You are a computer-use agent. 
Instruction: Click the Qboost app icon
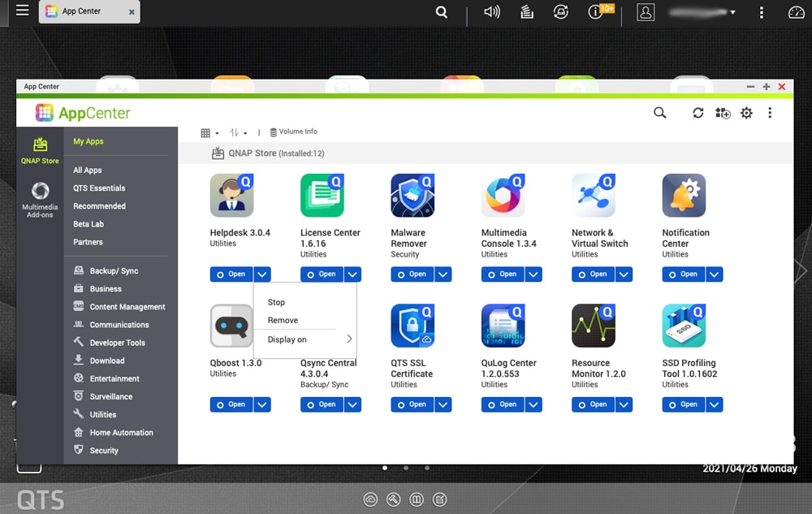(x=231, y=326)
